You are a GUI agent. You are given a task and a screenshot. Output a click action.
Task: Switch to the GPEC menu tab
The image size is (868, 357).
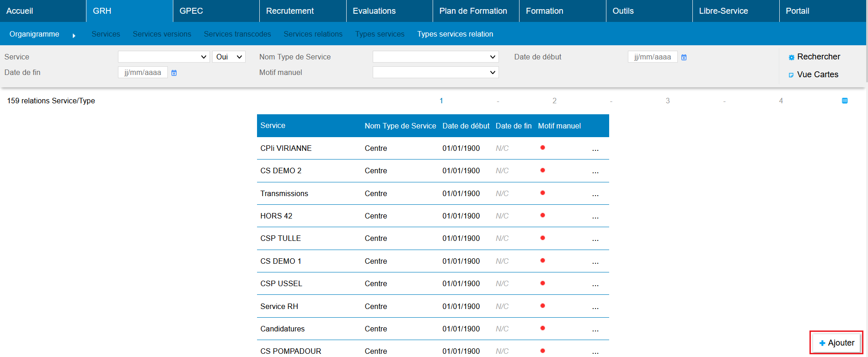click(x=191, y=11)
